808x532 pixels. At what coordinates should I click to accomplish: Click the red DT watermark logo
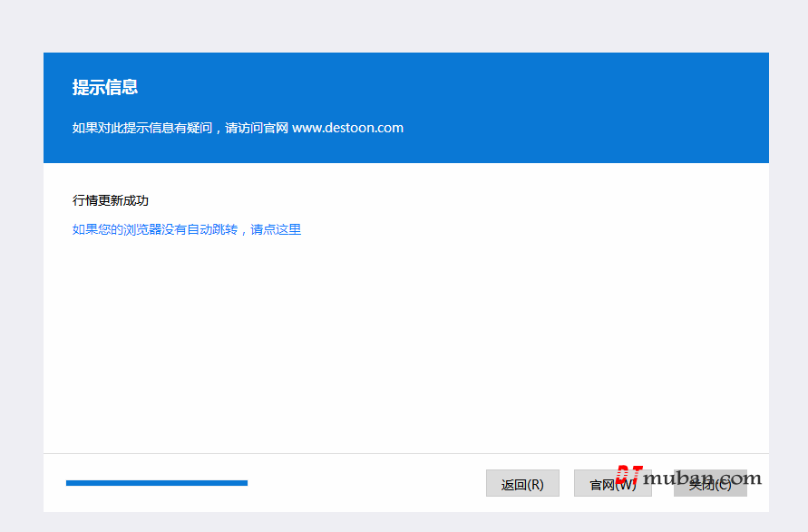coord(628,474)
